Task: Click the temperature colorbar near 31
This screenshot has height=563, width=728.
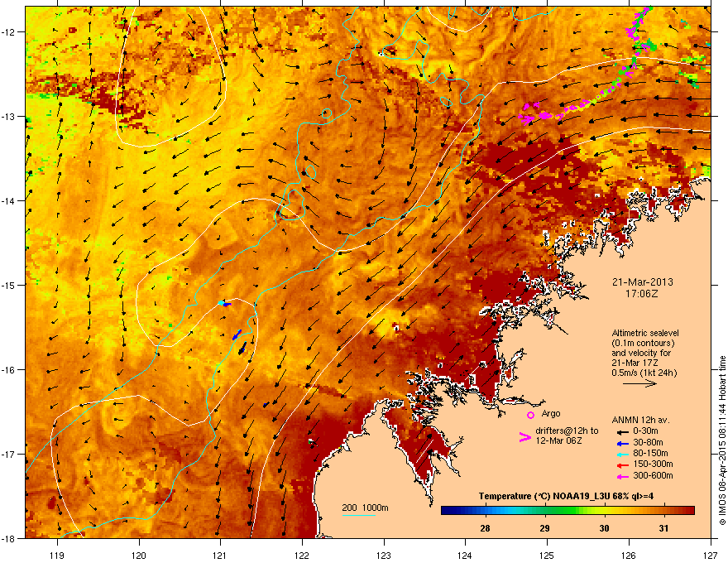Action: click(664, 511)
